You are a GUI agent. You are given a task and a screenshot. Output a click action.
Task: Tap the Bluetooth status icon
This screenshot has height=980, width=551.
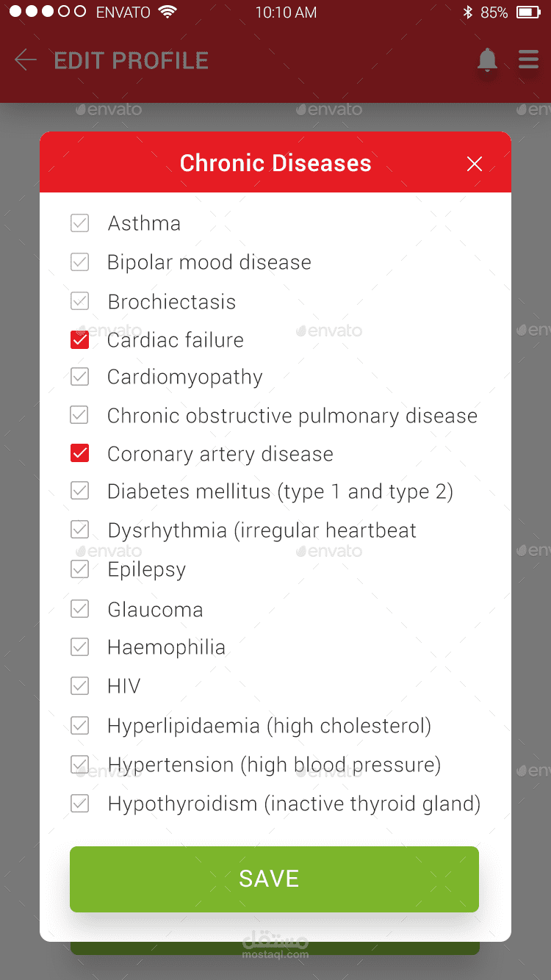pos(467,12)
